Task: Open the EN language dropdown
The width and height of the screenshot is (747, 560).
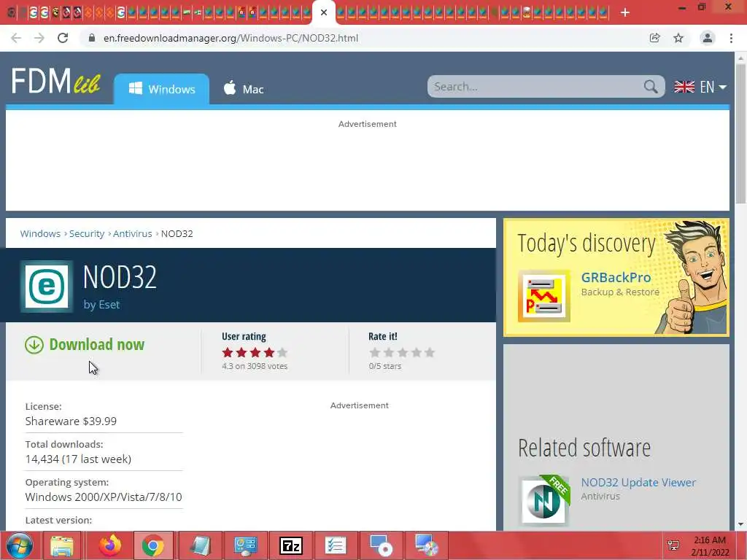Action: (x=700, y=87)
